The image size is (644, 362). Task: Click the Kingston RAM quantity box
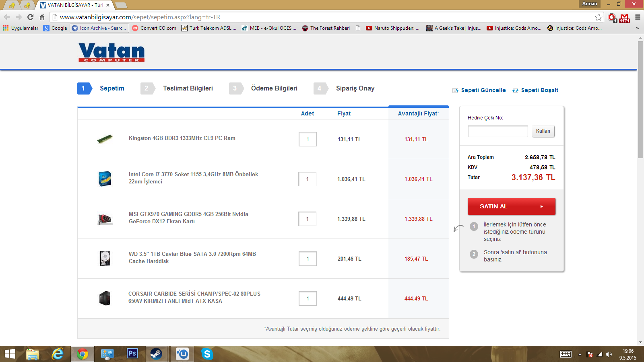308,139
